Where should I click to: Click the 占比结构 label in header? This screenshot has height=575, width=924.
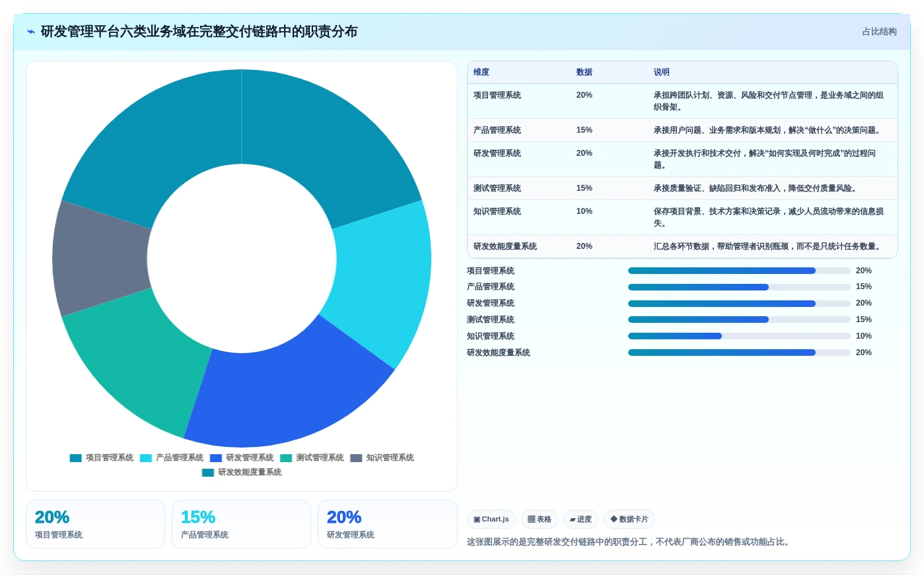(x=879, y=32)
